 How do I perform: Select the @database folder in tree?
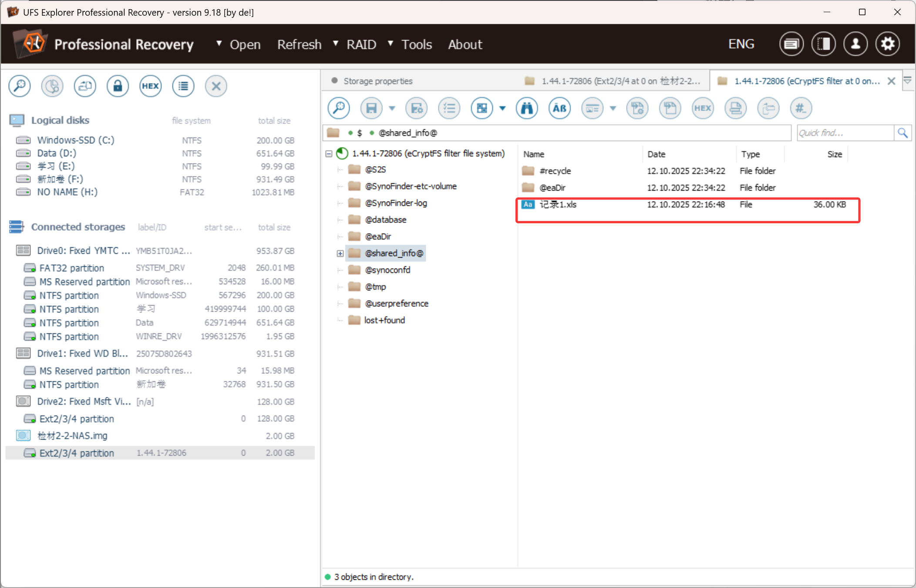click(x=385, y=220)
